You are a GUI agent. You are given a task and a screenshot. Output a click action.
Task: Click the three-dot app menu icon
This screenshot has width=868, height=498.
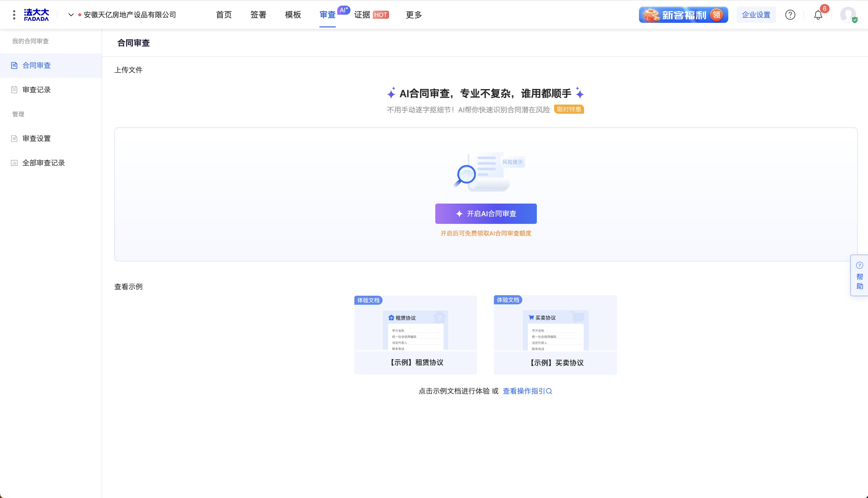(x=14, y=15)
